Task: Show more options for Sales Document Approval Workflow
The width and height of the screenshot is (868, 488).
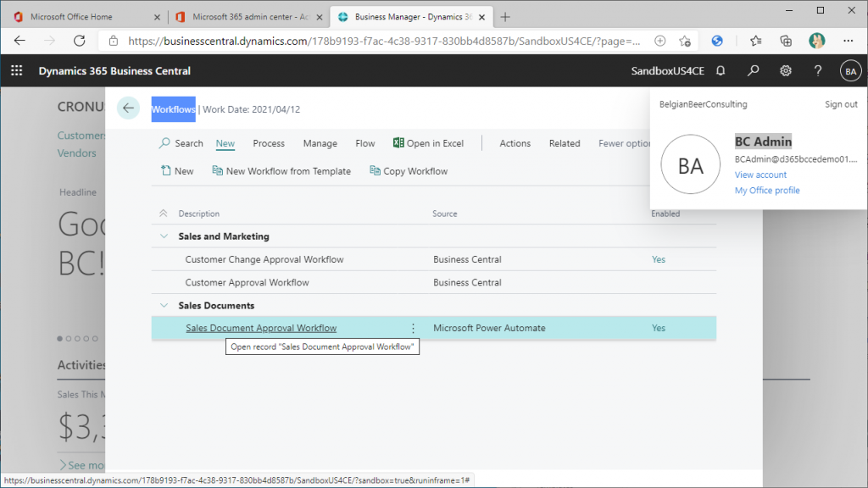Action: click(413, 328)
